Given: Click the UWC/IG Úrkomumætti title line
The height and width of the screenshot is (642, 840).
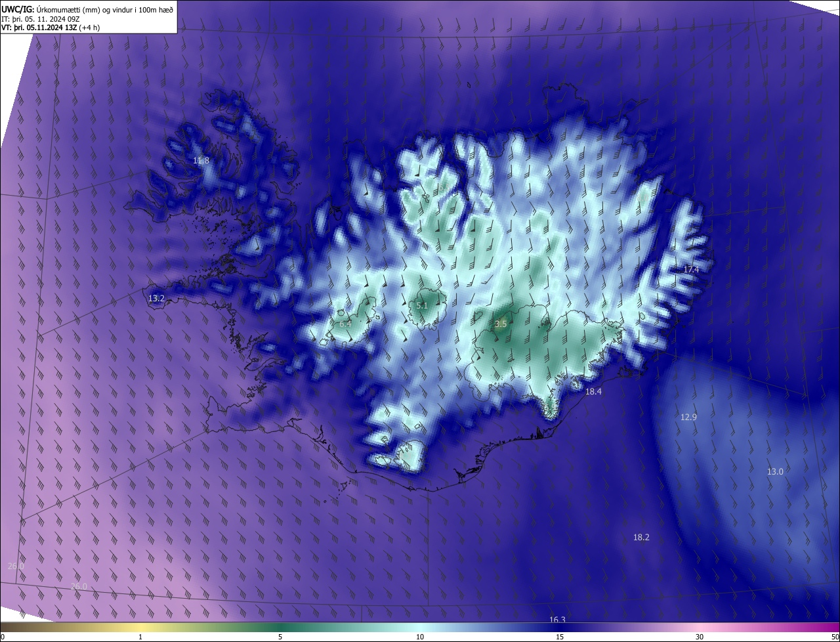Looking at the screenshot, I should 87,9.
